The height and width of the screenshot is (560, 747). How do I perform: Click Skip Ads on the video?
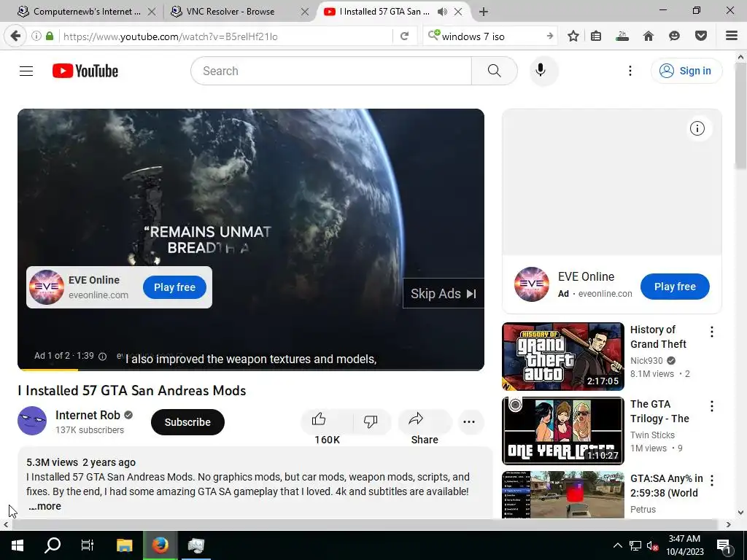point(443,294)
